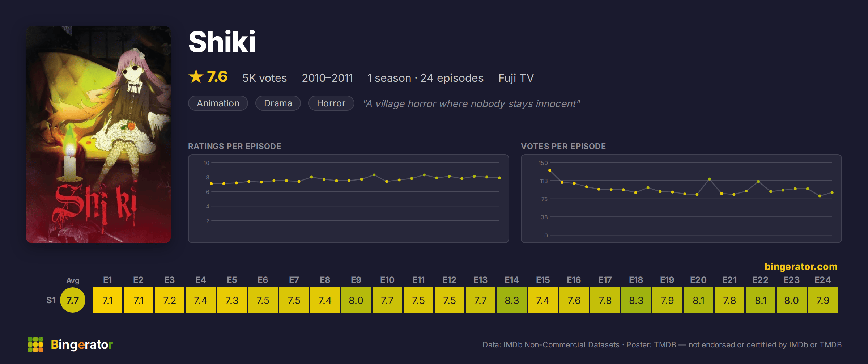This screenshot has width=868, height=364.
Task: Select the Drama genre tag
Action: [x=278, y=103]
